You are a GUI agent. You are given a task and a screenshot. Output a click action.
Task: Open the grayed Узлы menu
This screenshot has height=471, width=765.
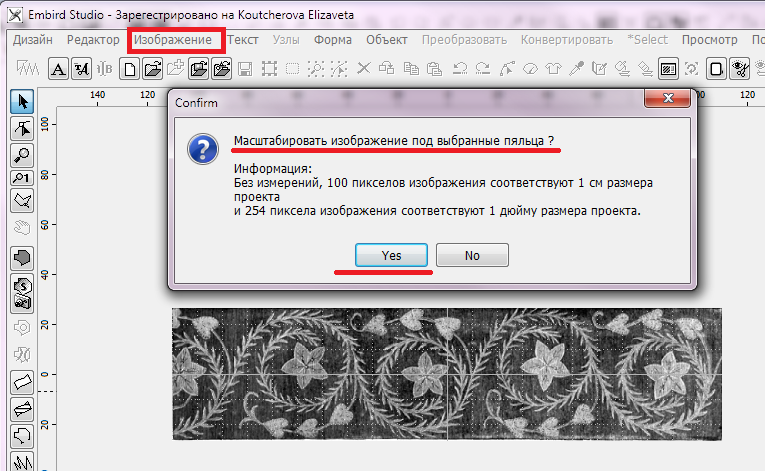tap(286, 40)
